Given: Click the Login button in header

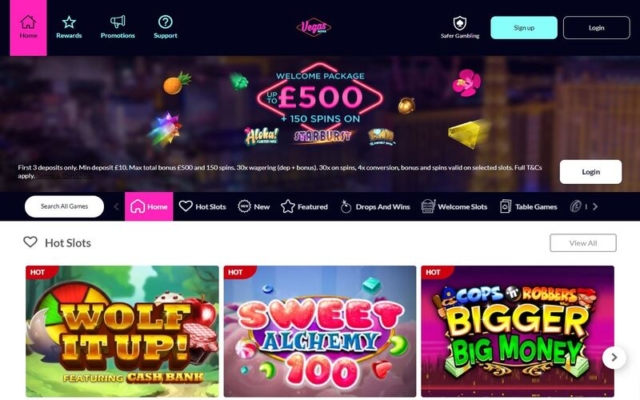Looking at the screenshot, I should coord(596,28).
